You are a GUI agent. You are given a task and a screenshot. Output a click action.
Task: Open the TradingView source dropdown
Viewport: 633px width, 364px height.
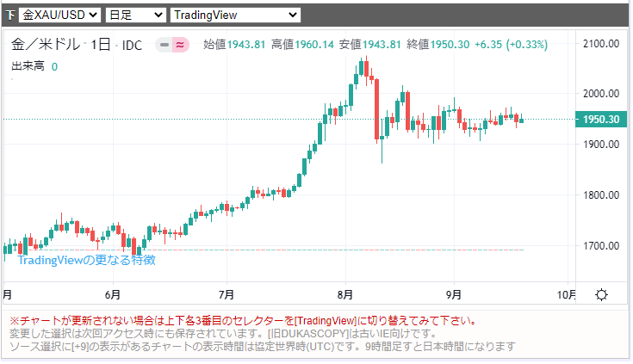236,15
